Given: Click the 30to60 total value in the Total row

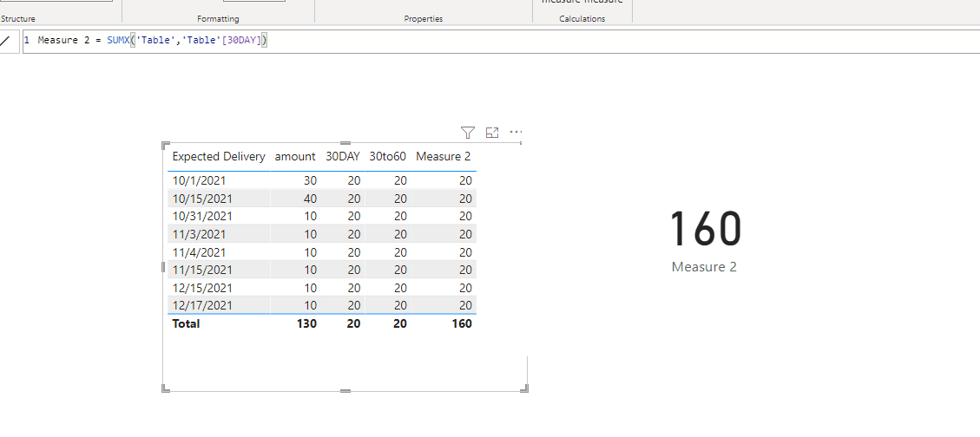Looking at the screenshot, I should (x=401, y=323).
